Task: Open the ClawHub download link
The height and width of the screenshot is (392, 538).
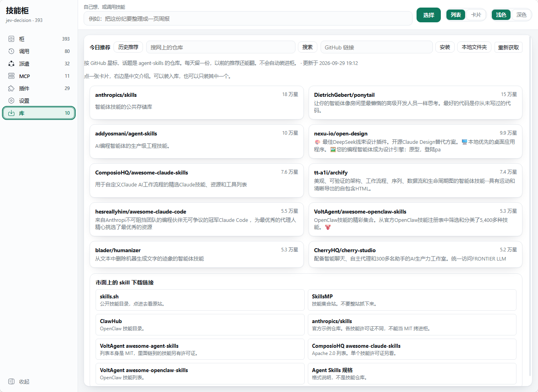Action: point(200,325)
